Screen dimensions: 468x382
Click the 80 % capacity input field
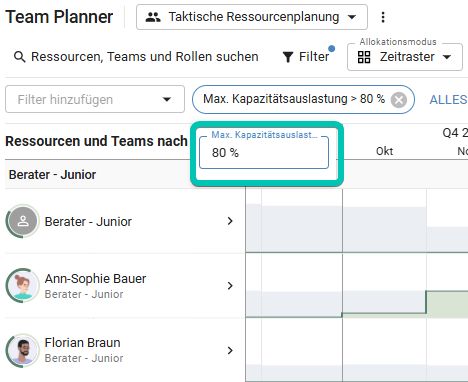(x=264, y=153)
